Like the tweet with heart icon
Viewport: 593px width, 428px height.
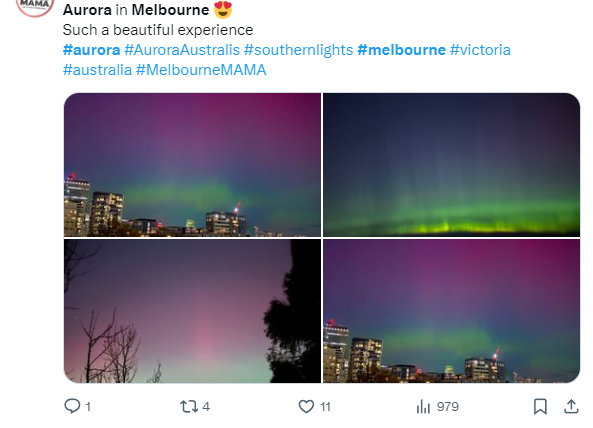click(306, 406)
